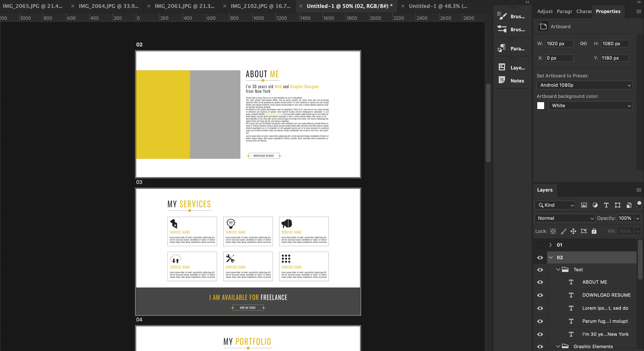Filter layers by type (text) layers
Image resolution: width=644 pixels, height=351 pixels.
606,205
